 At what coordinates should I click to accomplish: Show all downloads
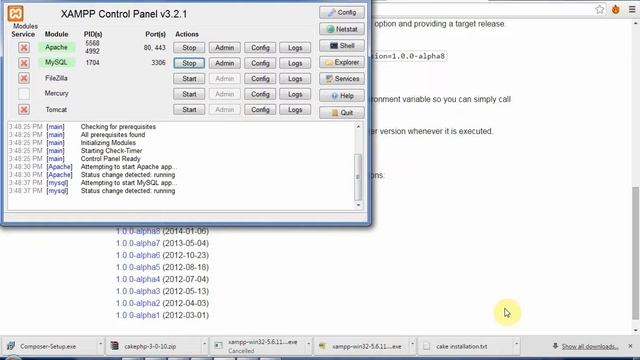pos(590,347)
